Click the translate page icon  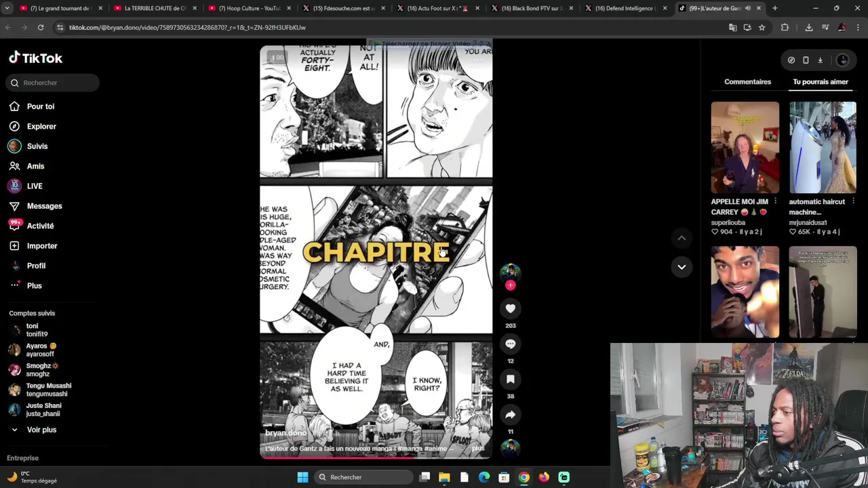coord(732,27)
